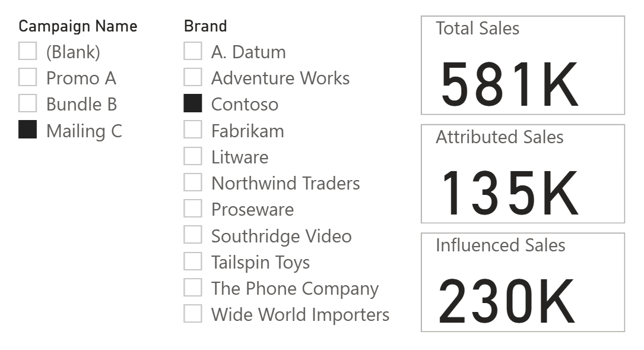
Task: Tick the Northwind Traders checkbox
Action: click(193, 183)
